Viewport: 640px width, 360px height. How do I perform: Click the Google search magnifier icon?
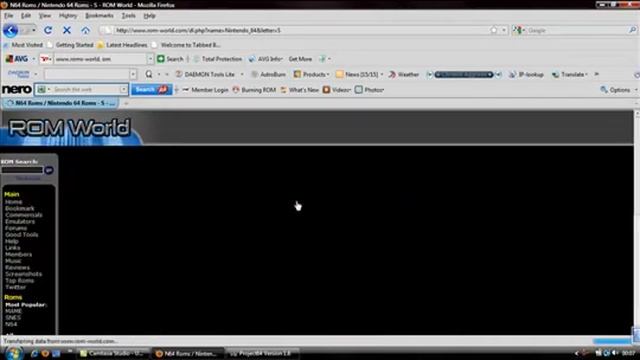point(632,30)
